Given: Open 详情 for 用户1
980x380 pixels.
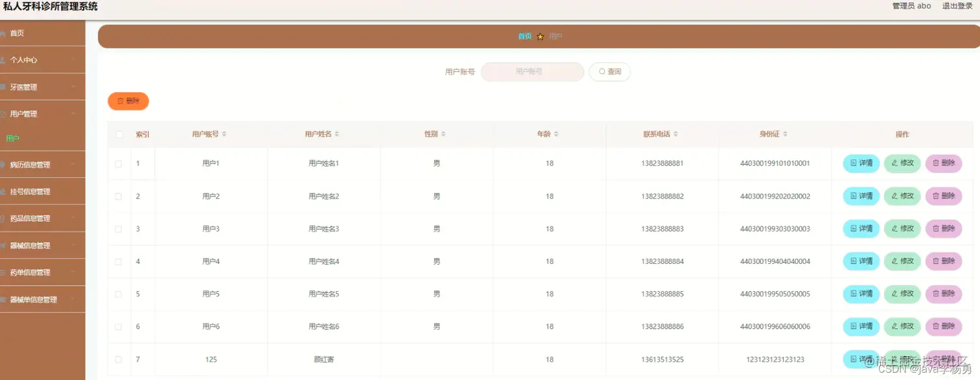Looking at the screenshot, I should 861,163.
